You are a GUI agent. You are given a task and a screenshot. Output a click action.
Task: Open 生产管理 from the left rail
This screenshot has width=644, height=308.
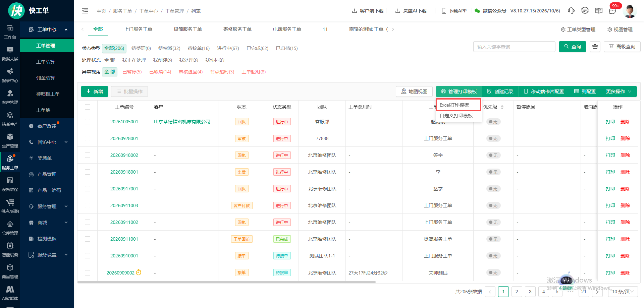click(10, 141)
